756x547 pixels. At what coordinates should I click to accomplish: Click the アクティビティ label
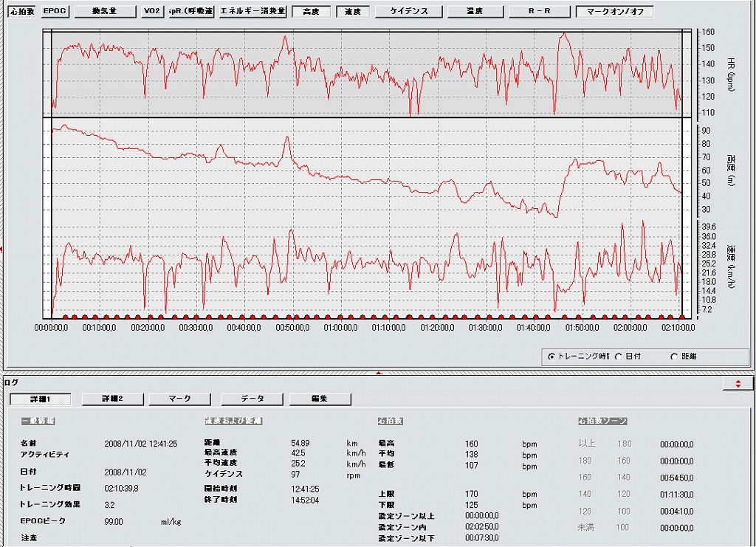pyautogui.click(x=45, y=455)
